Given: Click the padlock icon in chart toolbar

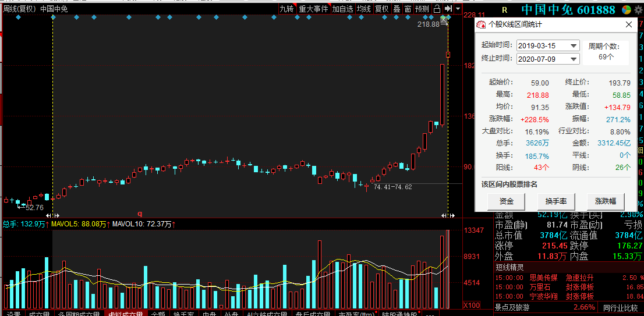Looking at the screenshot, I should pyautogui.click(x=437, y=9).
